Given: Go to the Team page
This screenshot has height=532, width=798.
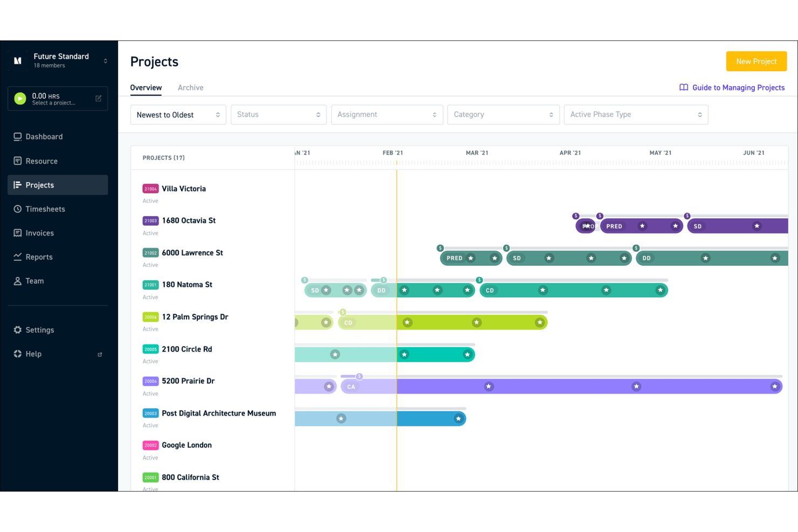Looking at the screenshot, I should (x=58, y=281).
